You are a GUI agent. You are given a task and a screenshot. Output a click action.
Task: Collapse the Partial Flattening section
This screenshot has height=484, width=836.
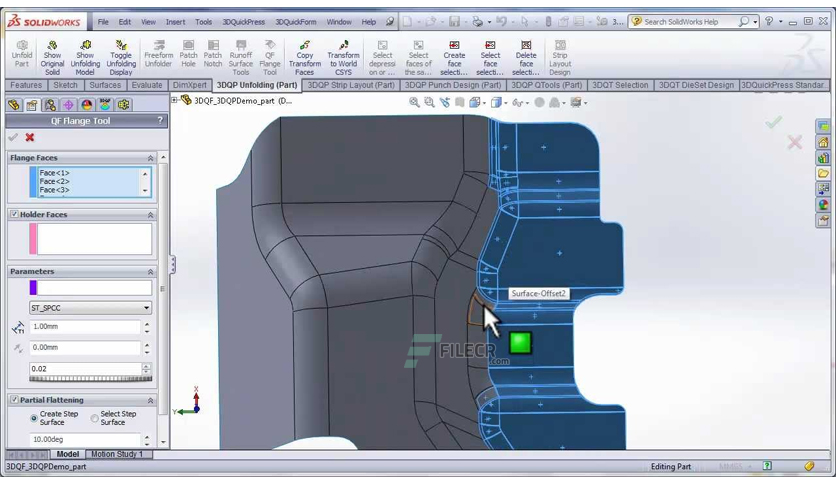click(150, 400)
